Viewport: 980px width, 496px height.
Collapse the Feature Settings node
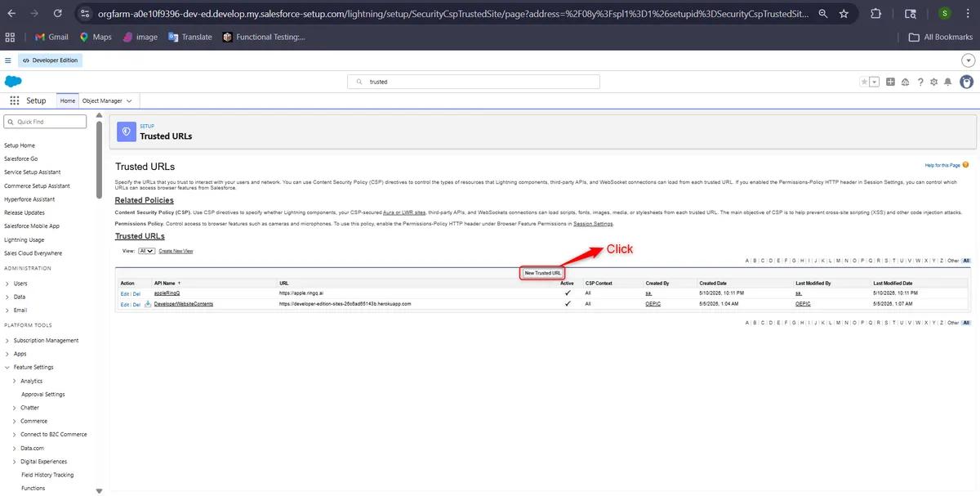[x=8, y=367]
